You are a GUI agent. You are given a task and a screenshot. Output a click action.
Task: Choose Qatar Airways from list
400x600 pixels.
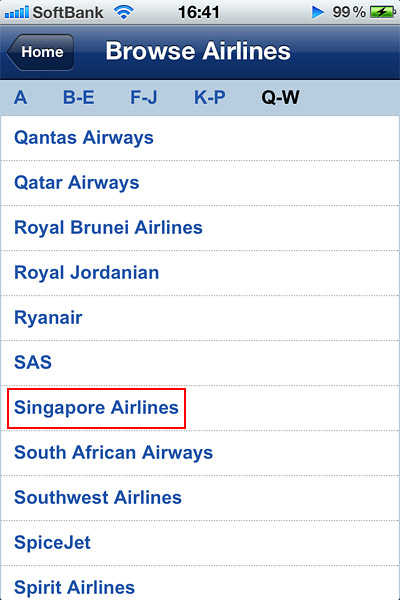point(200,183)
